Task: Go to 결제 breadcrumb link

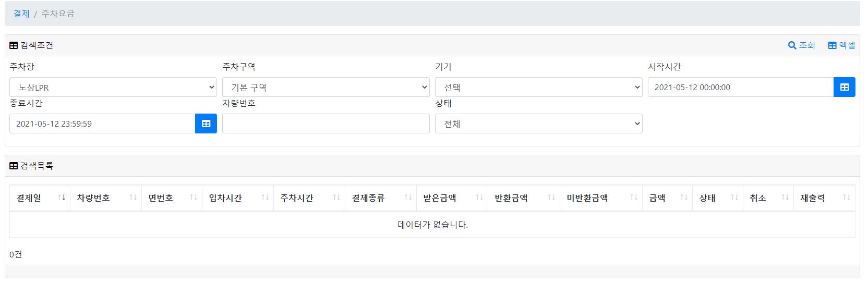Action: (x=21, y=14)
